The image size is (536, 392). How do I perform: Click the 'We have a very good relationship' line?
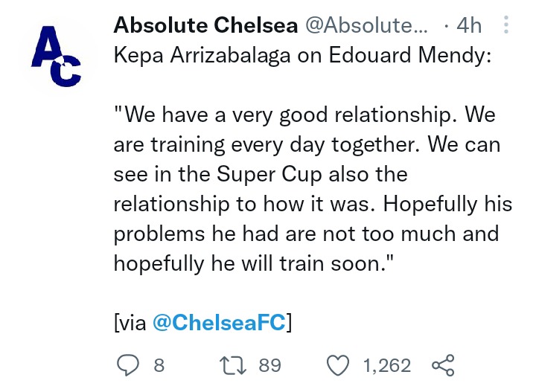tap(304, 115)
